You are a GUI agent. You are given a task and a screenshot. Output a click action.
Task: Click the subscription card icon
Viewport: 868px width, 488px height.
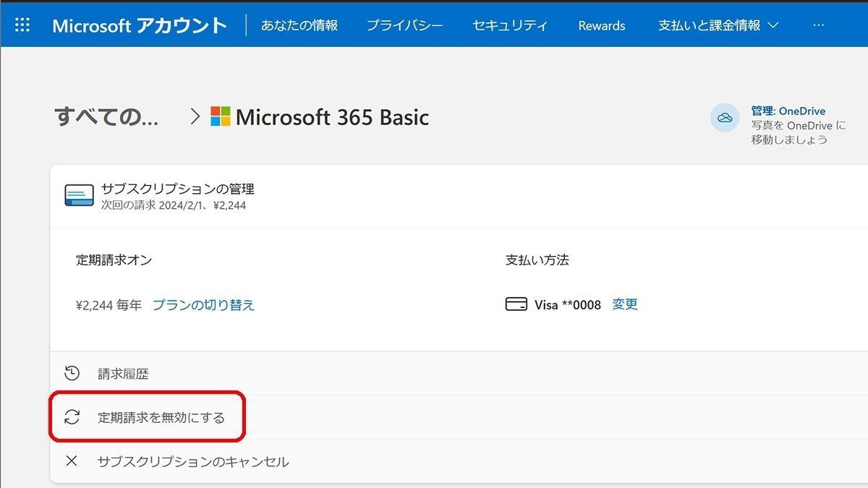79,195
